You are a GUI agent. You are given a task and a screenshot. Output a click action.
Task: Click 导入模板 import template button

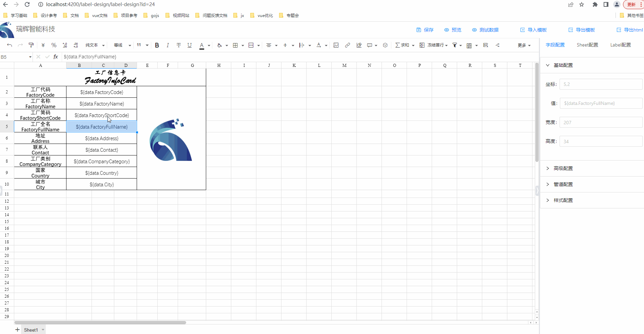pyautogui.click(x=533, y=30)
